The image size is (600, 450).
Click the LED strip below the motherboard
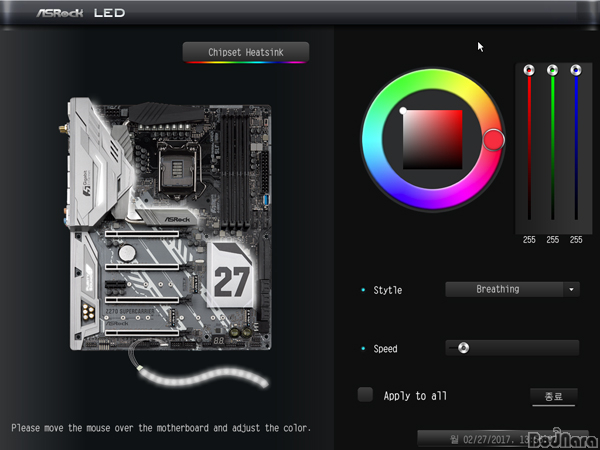click(203, 377)
